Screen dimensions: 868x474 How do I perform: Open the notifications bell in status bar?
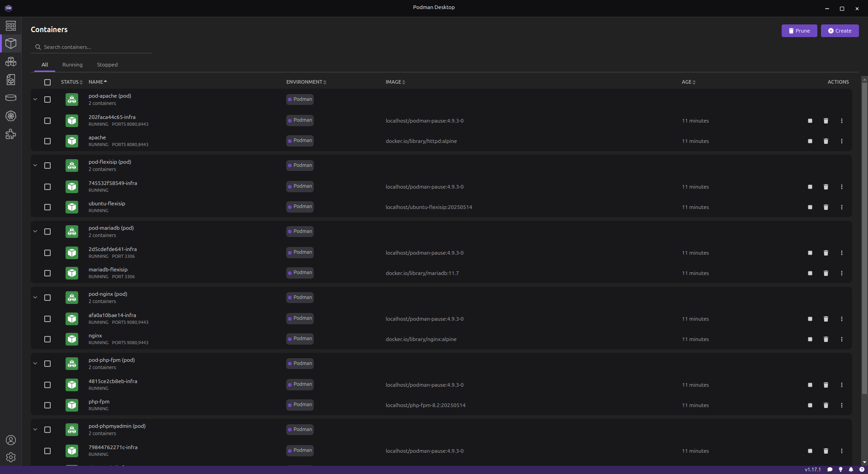click(851, 469)
